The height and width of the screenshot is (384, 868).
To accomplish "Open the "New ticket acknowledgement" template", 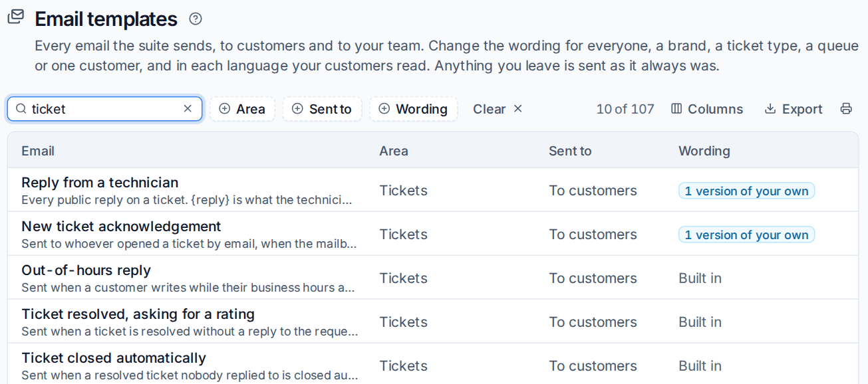I will point(121,227).
